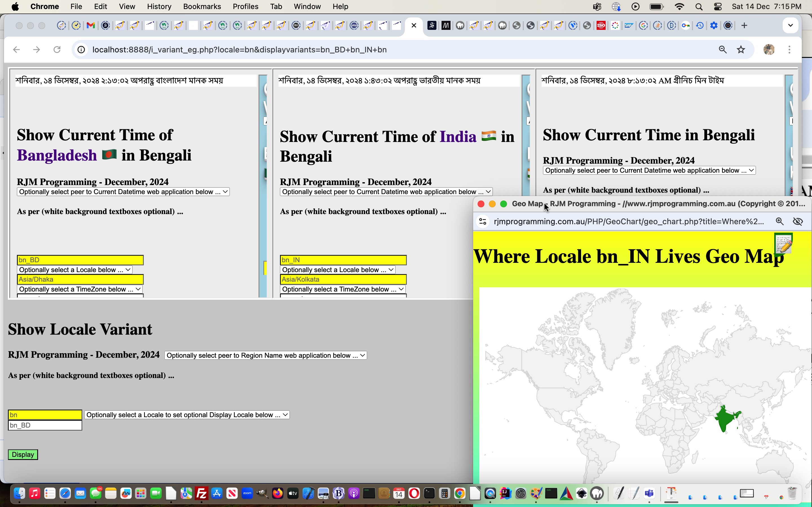The image size is (812, 507).
Task: Click the Maps icon in dock
Action: 187,494
